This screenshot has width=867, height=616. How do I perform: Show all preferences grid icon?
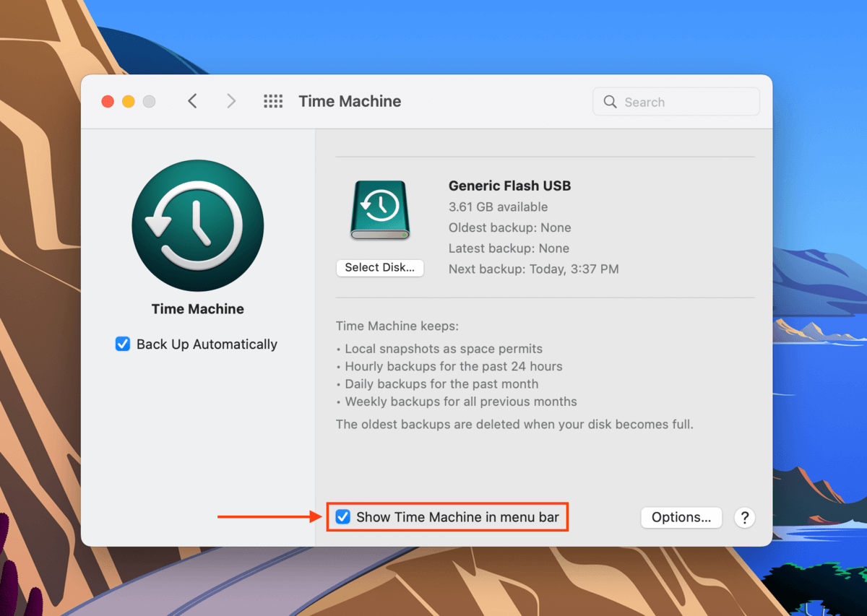(273, 101)
